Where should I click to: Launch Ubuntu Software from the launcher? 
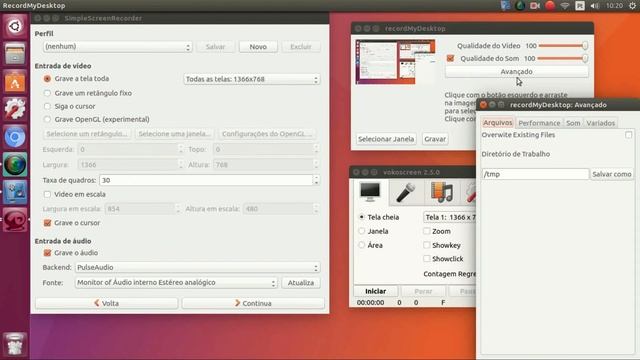(x=15, y=82)
